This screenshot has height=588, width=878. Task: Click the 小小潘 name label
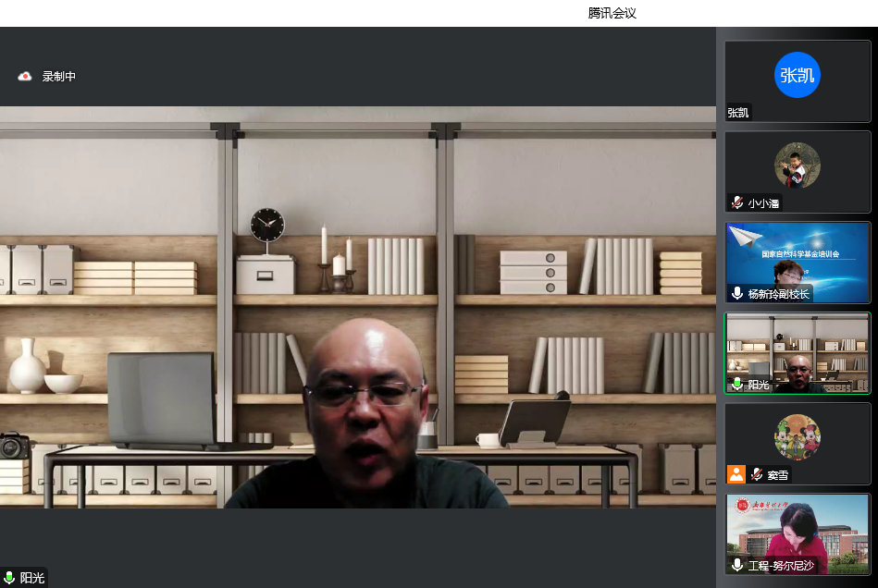tap(762, 203)
